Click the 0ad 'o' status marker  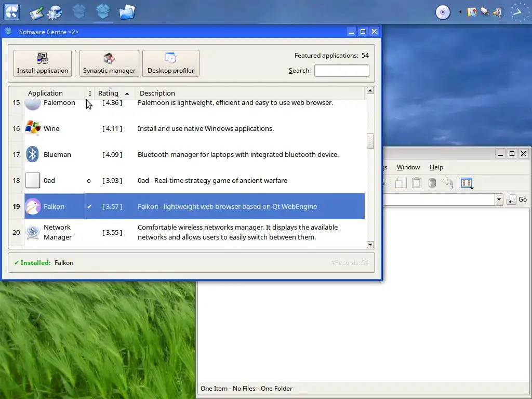pyautogui.click(x=89, y=180)
